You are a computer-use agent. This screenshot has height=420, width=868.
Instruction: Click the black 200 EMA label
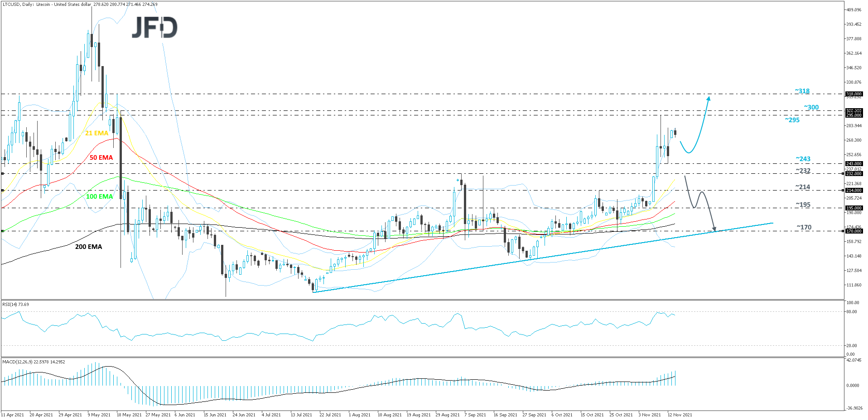coord(88,247)
